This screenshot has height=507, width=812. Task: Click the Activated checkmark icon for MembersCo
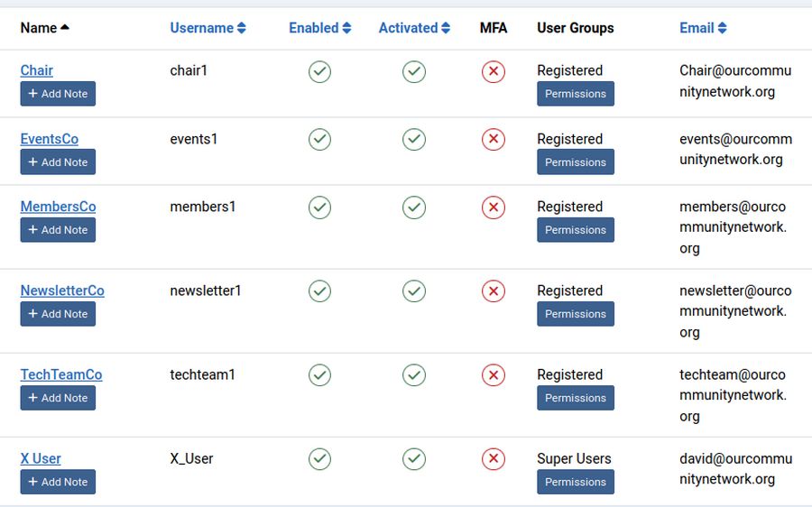tap(414, 207)
